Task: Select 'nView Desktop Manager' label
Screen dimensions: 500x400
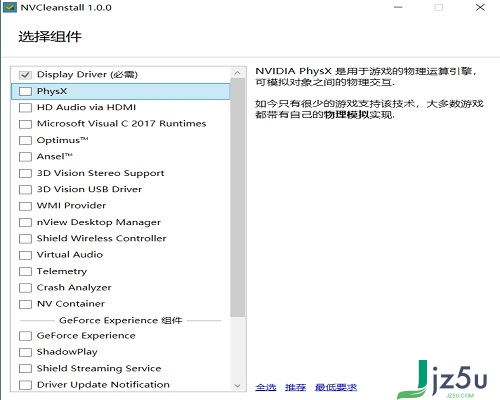Action: pos(99,222)
